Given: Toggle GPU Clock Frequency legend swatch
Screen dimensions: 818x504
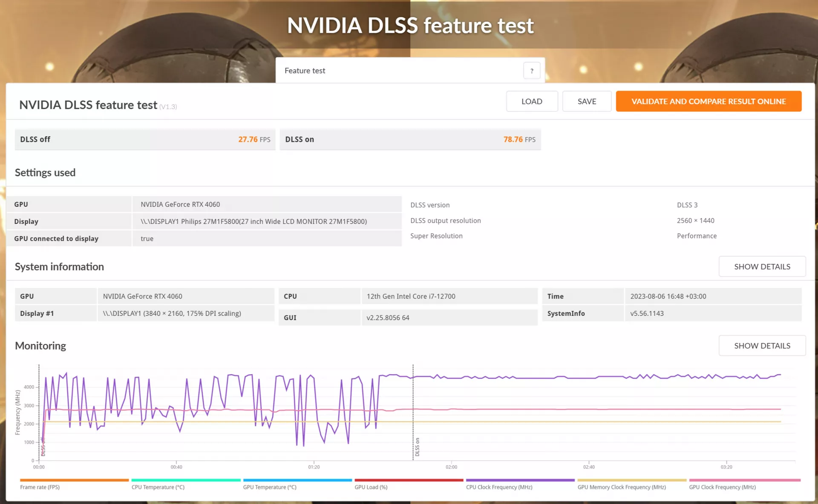Looking at the screenshot, I should 745,480.
